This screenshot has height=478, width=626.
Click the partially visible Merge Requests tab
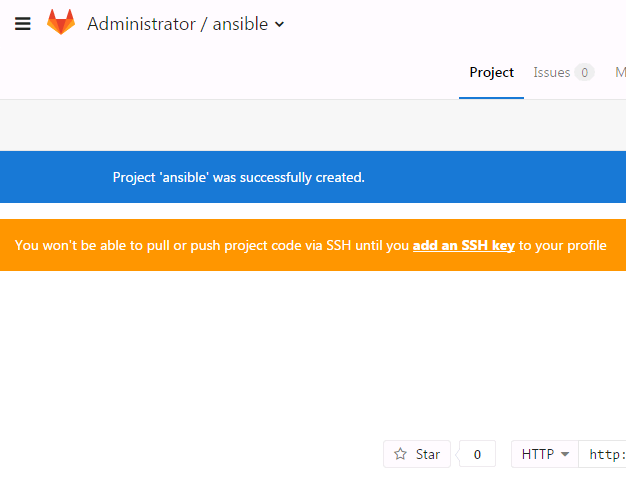tap(620, 73)
